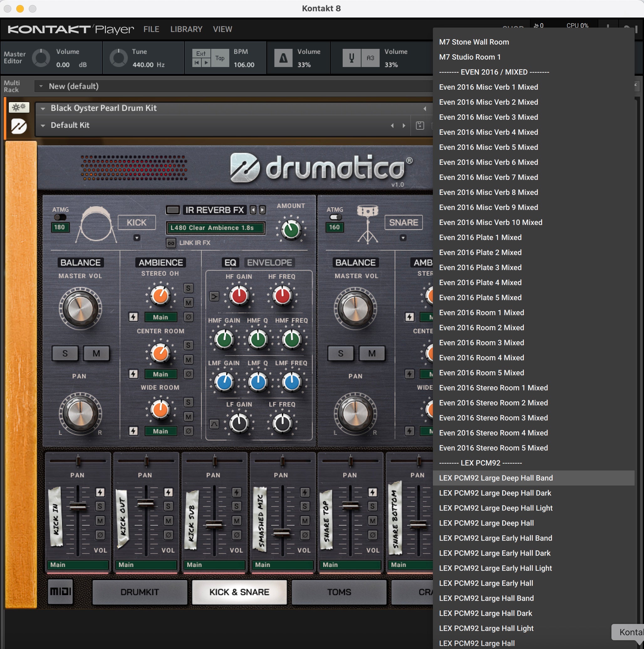
Task: Solo the Kick master balance
Action: [x=65, y=353]
